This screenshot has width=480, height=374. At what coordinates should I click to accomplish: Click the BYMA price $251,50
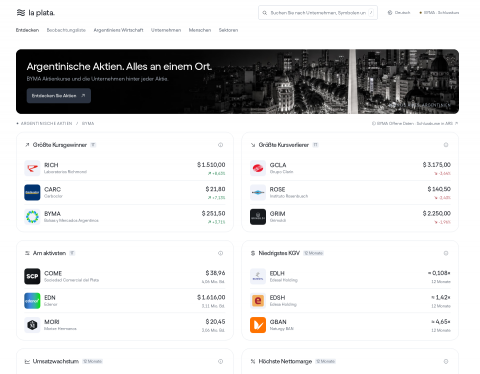pyautogui.click(x=213, y=213)
